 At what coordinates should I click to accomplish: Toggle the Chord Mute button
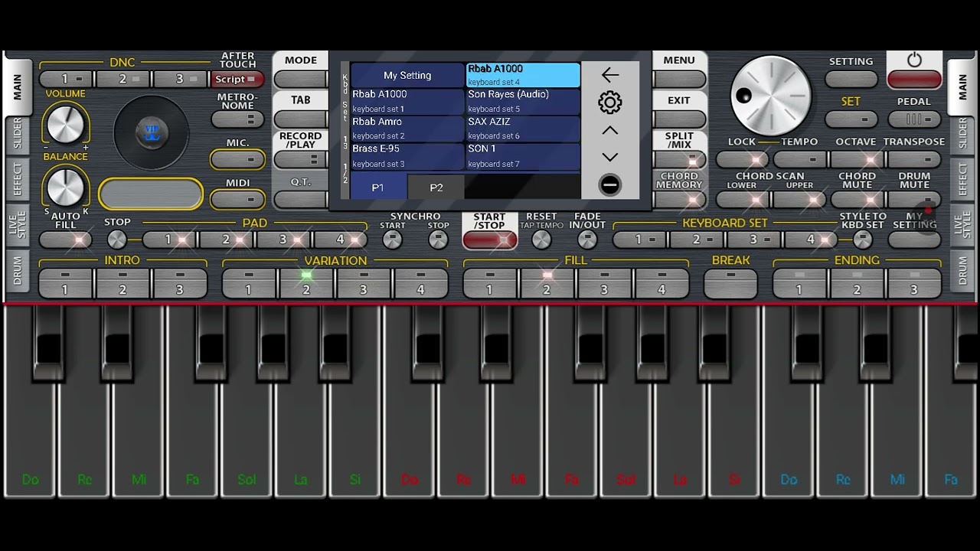click(x=857, y=200)
